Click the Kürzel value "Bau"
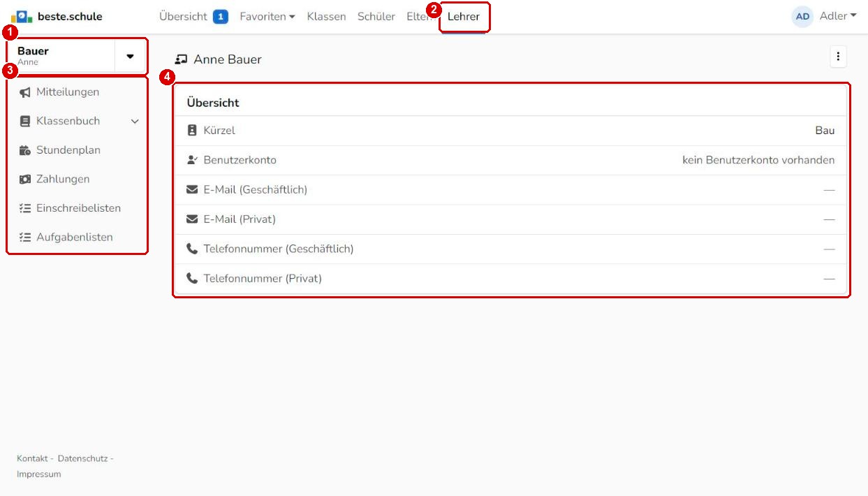This screenshot has width=868, height=496. click(x=825, y=131)
